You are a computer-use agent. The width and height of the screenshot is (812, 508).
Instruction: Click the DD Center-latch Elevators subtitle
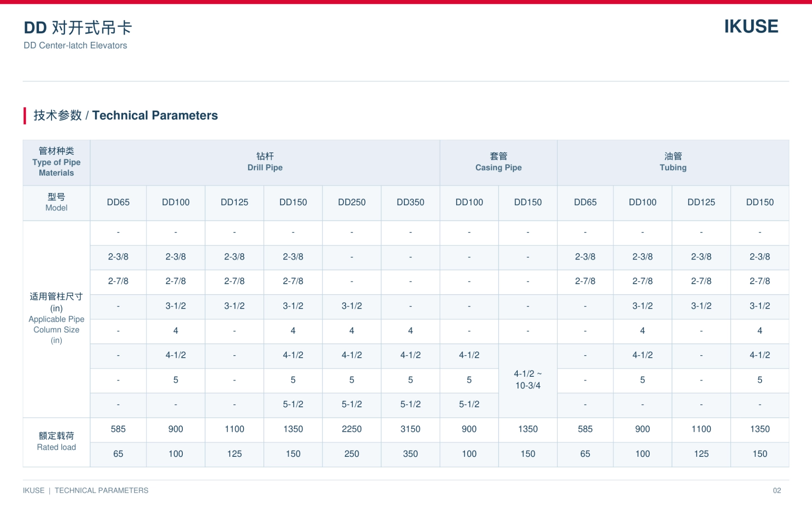pos(75,45)
